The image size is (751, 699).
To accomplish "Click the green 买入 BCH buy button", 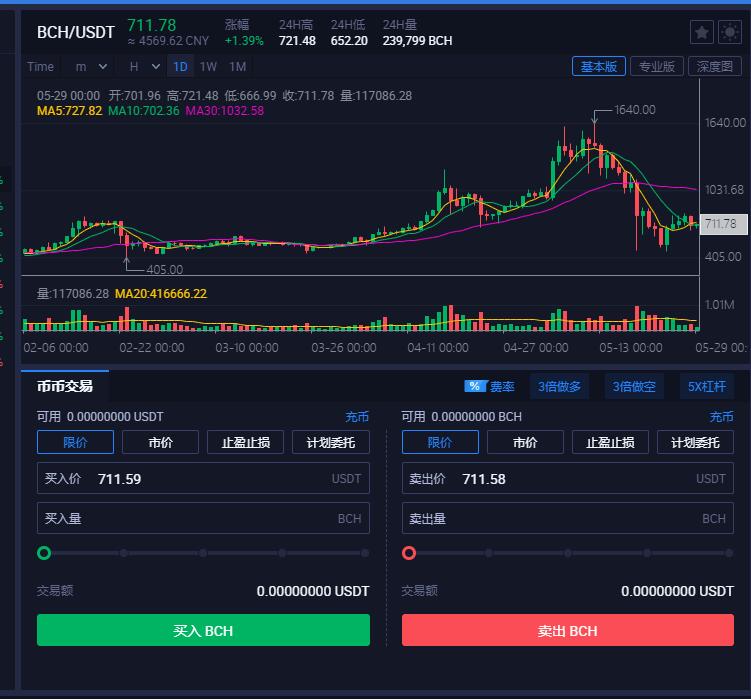I will pos(203,630).
